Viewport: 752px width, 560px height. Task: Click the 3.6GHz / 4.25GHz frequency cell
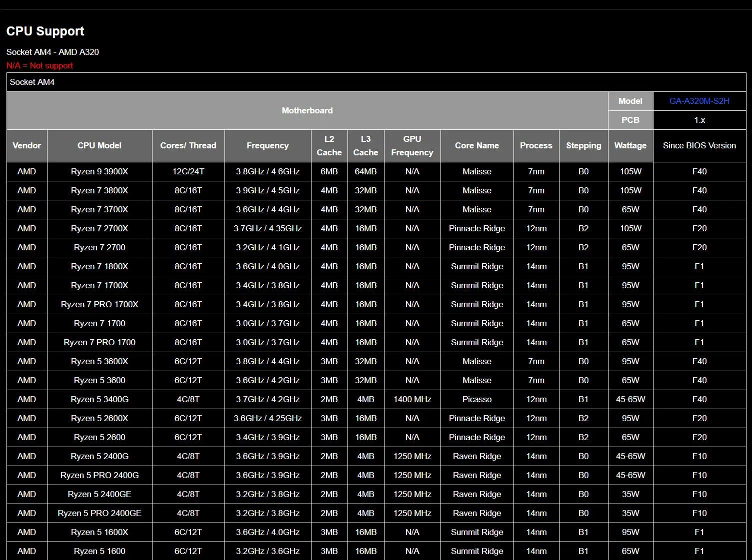click(267, 418)
